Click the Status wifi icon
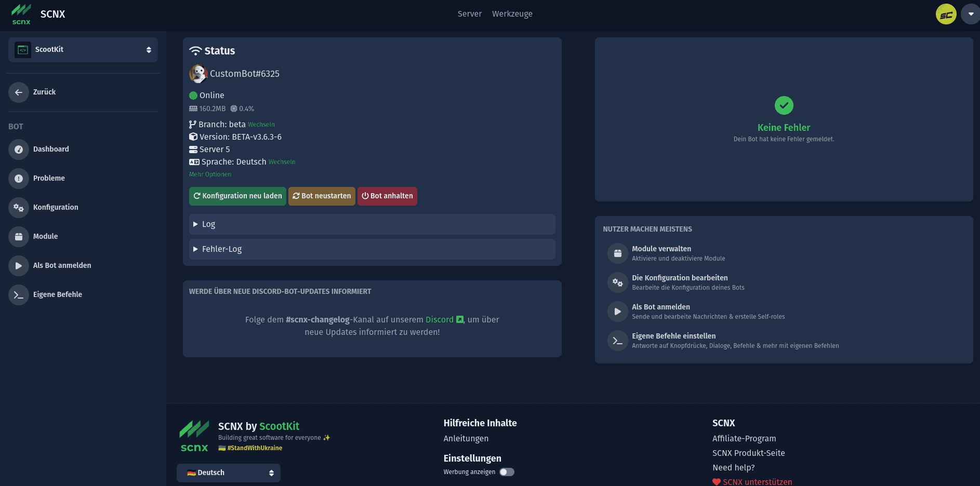This screenshot has height=486, width=980. pos(195,51)
